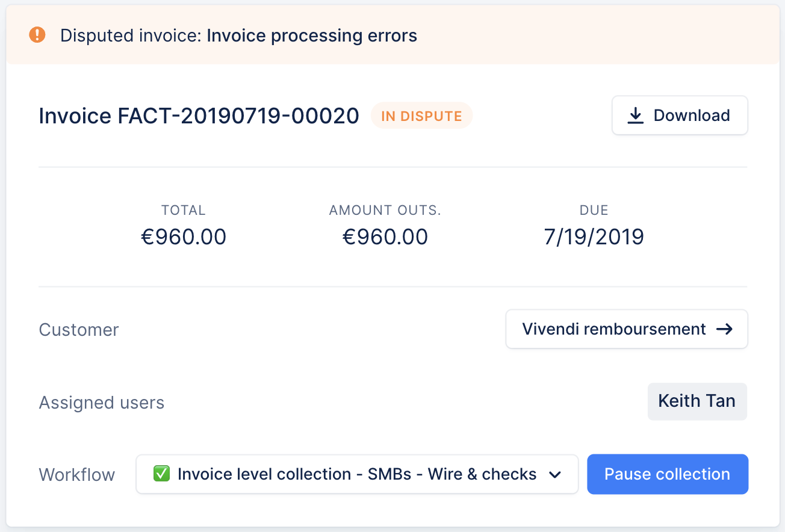Viewport: 785px width, 532px height.
Task: Download the invoice
Action: pyautogui.click(x=680, y=116)
